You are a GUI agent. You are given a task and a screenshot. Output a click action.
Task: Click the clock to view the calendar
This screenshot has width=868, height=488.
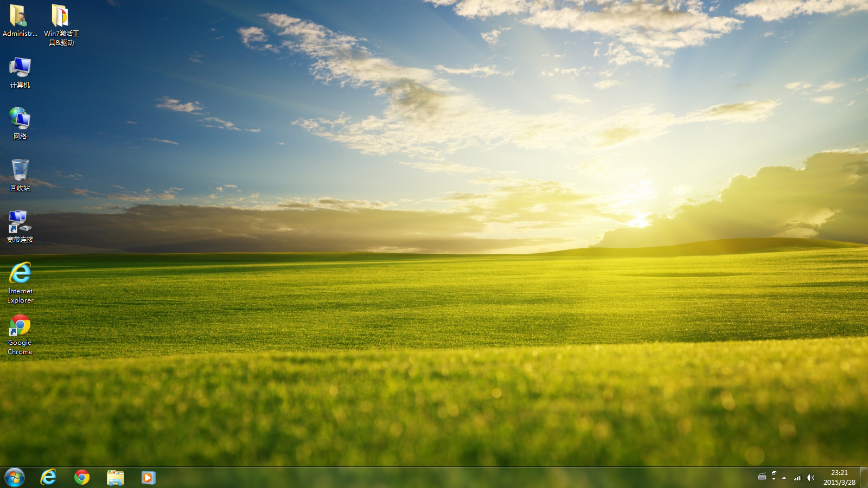(839, 477)
